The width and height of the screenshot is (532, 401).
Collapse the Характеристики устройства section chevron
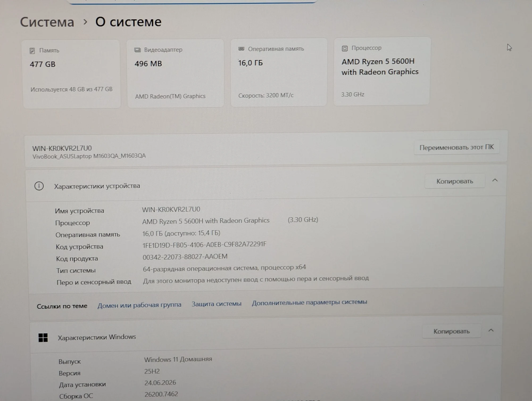pos(495,181)
